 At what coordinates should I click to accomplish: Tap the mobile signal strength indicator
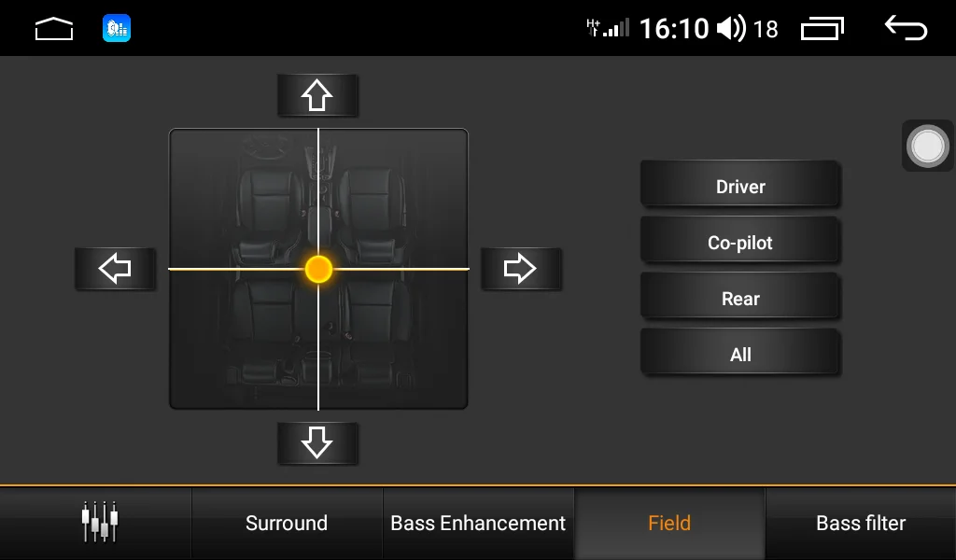pos(608,28)
